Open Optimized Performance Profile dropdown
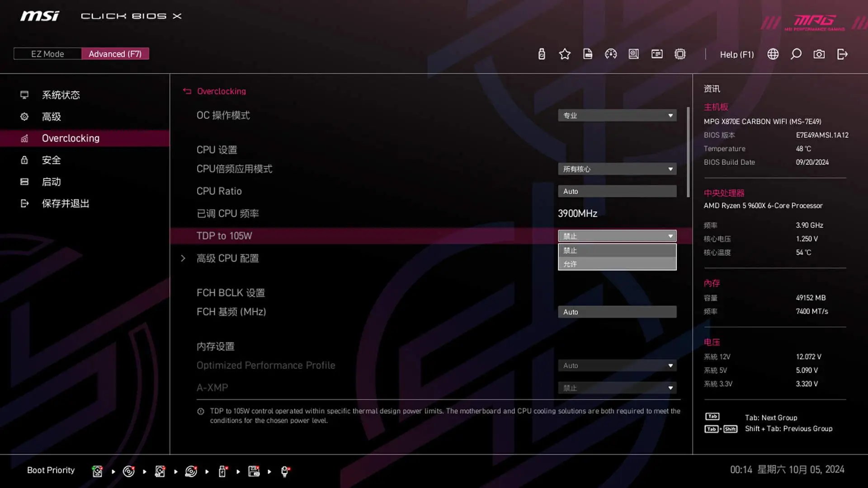The width and height of the screenshot is (868, 488). pyautogui.click(x=617, y=366)
